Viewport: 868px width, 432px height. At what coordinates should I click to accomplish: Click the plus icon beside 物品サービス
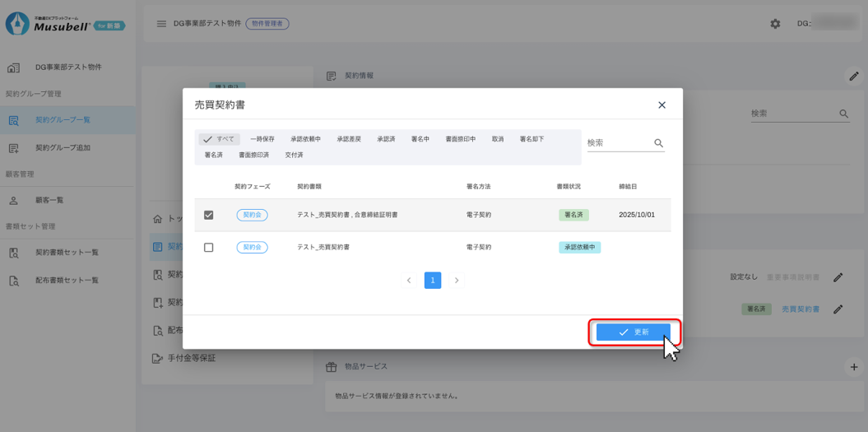(x=854, y=367)
